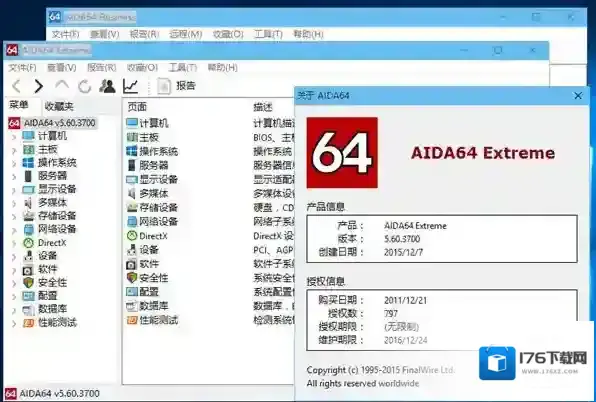Refresh the view with the circular arrow icon
Viewport: 596px width, 402px height.
84,87
